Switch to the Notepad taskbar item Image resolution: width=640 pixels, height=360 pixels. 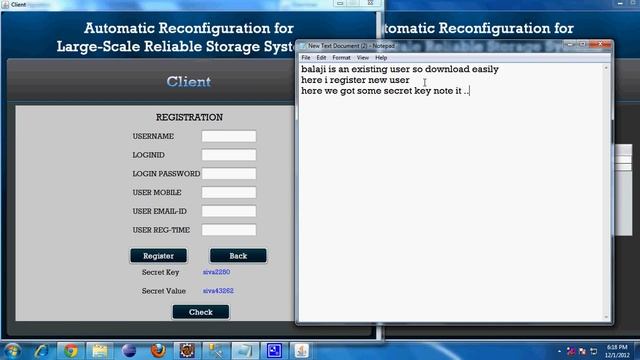tap(245, 351)
